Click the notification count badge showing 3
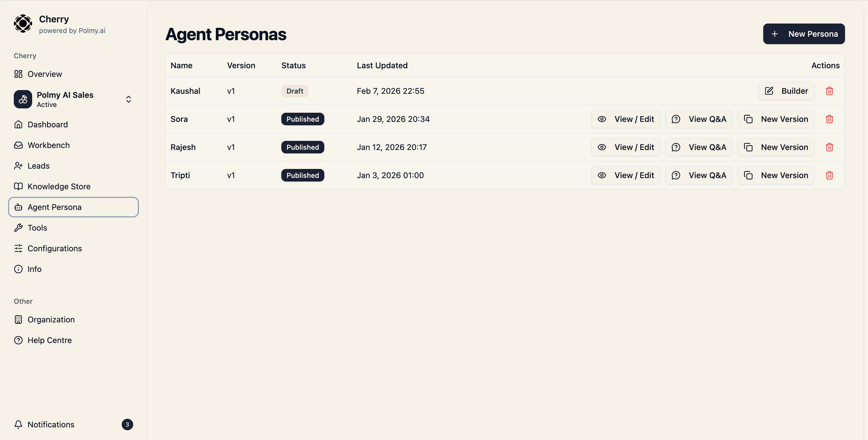 [x=127, y=424]
